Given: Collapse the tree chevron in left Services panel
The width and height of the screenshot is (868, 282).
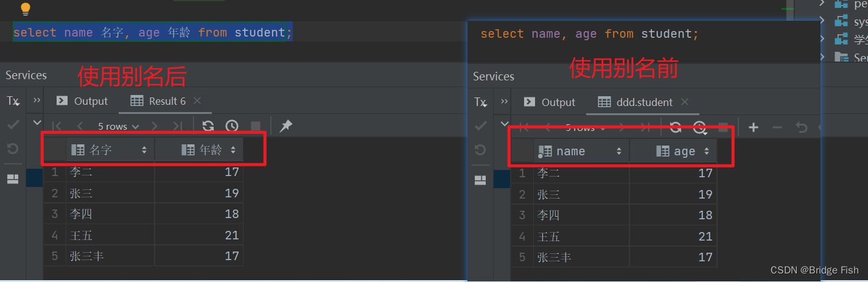Looking at the screenshot, I should [x=37, y=122].
